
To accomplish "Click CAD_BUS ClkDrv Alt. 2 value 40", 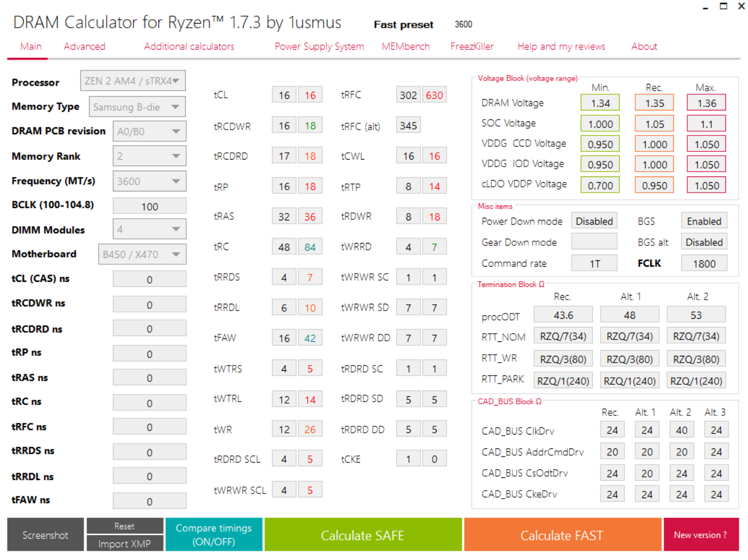I will coord(681,430).
